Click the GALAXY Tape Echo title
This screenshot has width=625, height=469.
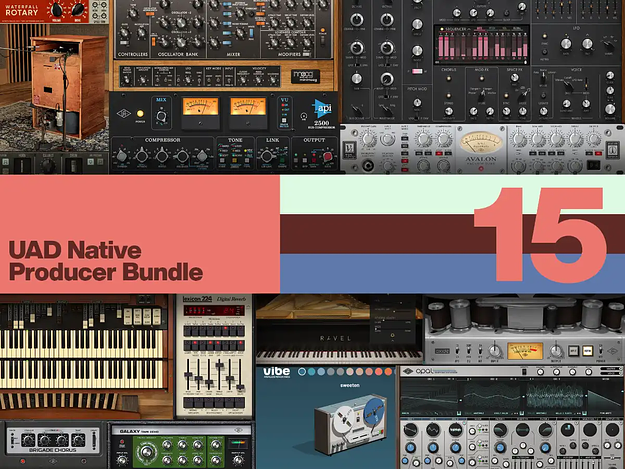coord(139,432)
